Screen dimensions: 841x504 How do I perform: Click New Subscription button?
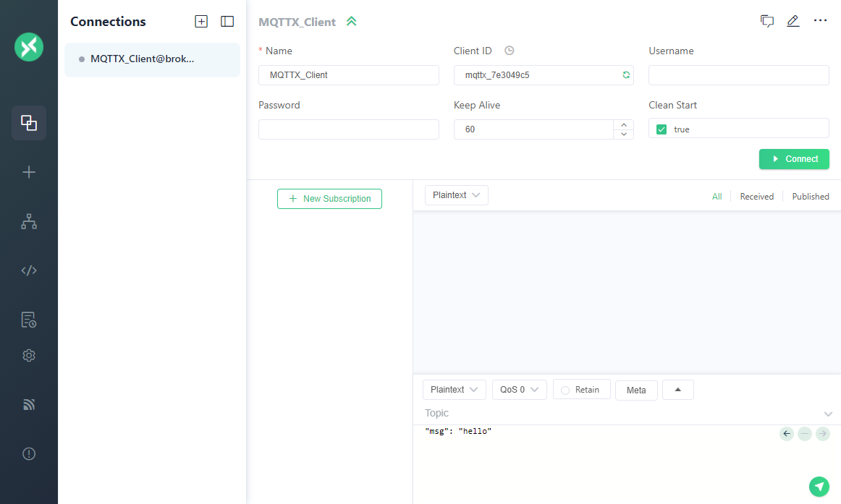[329, 199]
